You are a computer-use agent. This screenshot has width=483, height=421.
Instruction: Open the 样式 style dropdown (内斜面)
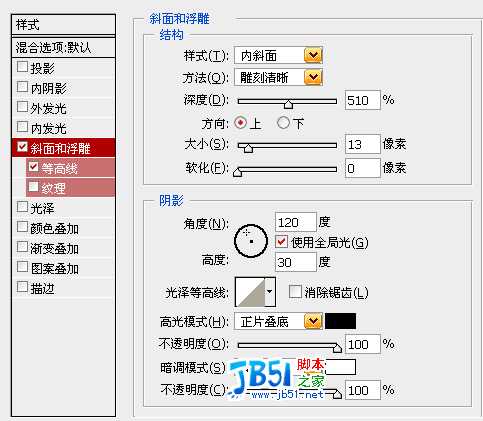click(x=278, y=55)
